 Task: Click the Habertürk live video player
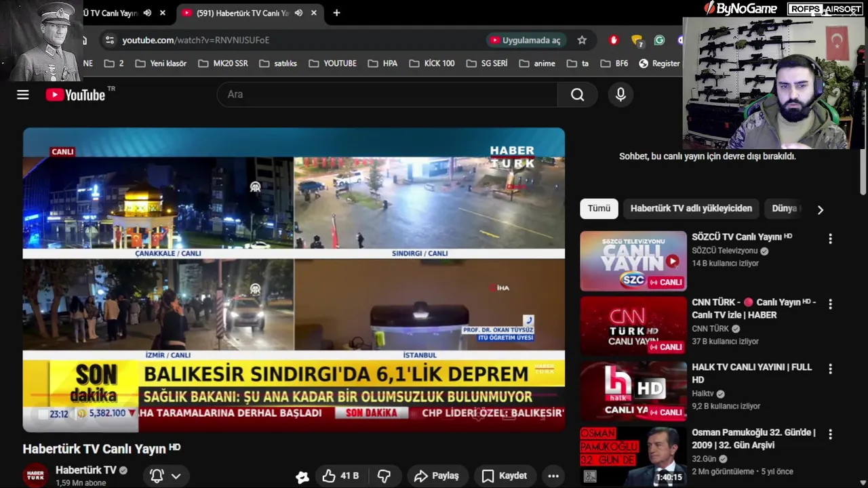click(294, 279)
